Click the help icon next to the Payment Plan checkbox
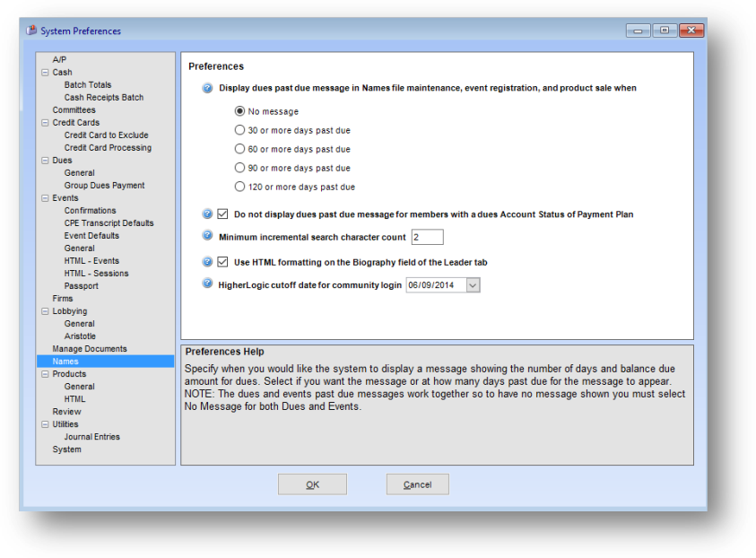756x558 pixels. click(x=208, y=214)
